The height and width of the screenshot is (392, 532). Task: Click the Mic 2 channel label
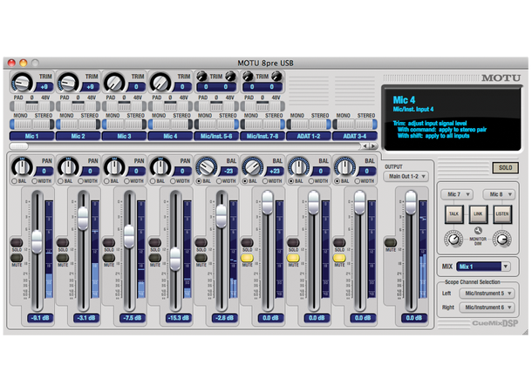(78, 136)
